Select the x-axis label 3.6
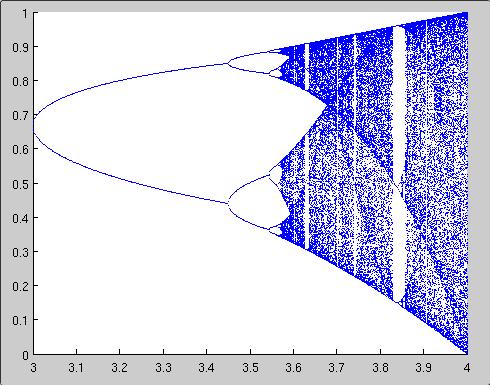 [x=293, y=368]
